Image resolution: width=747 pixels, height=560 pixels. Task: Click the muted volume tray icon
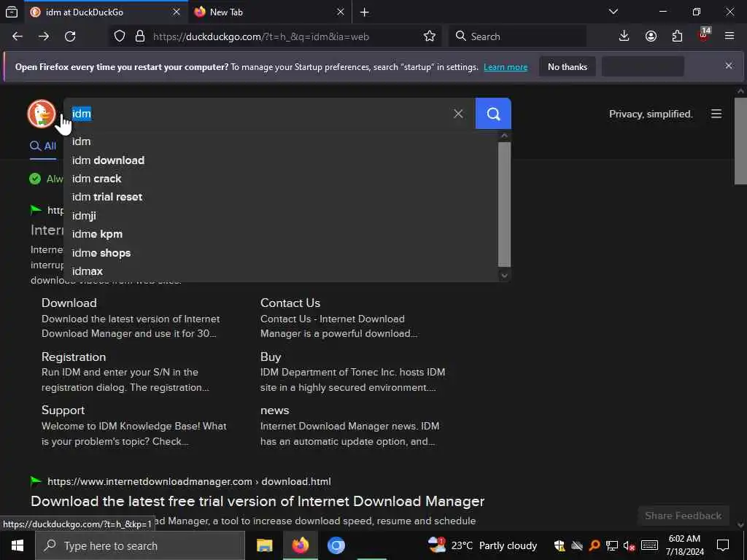point(630,545)
